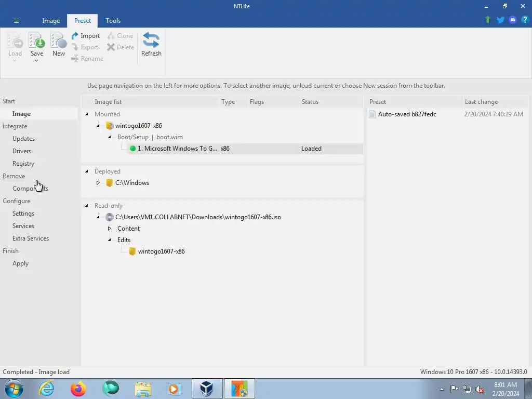Switch to the Preset ribbon tab
The width and height of the screenshot is (532, 399).
point(83,21)
